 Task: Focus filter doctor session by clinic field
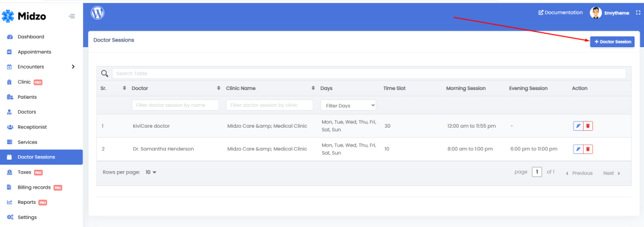tap(269, 105)
